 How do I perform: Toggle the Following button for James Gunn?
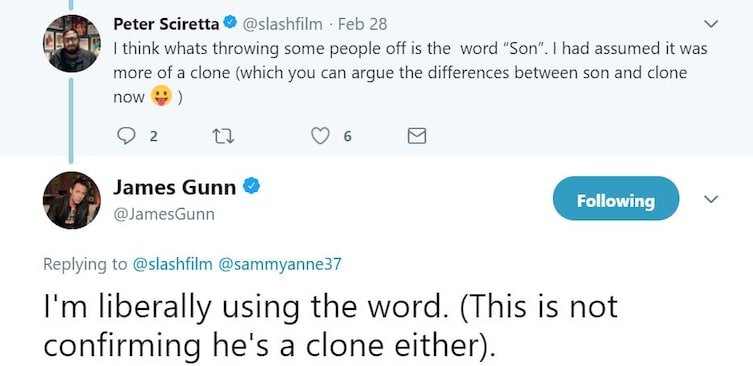tap(616, 199)
